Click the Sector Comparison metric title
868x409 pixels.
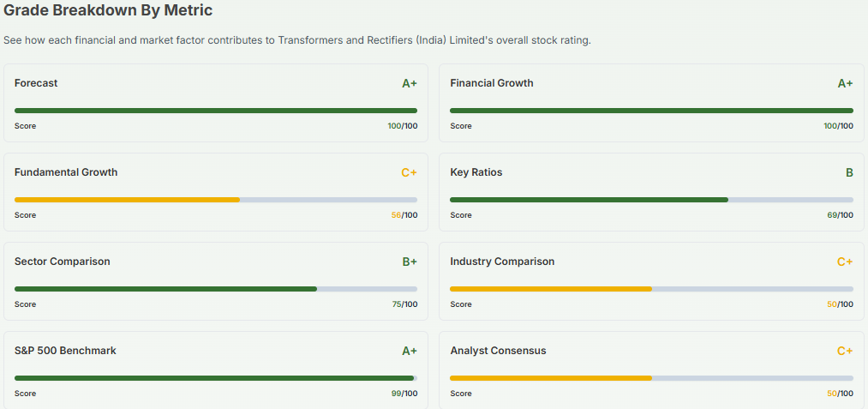62,261
